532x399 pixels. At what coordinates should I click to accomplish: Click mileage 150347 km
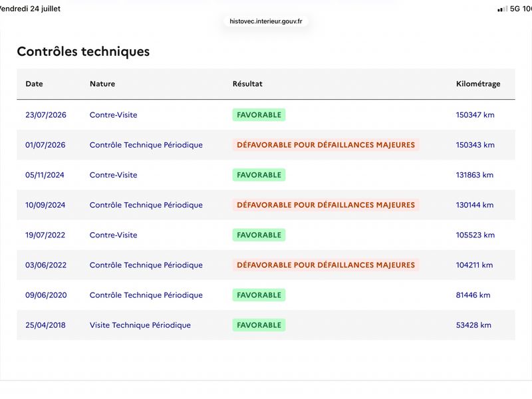pyautogui.click(x=475, y=115)
